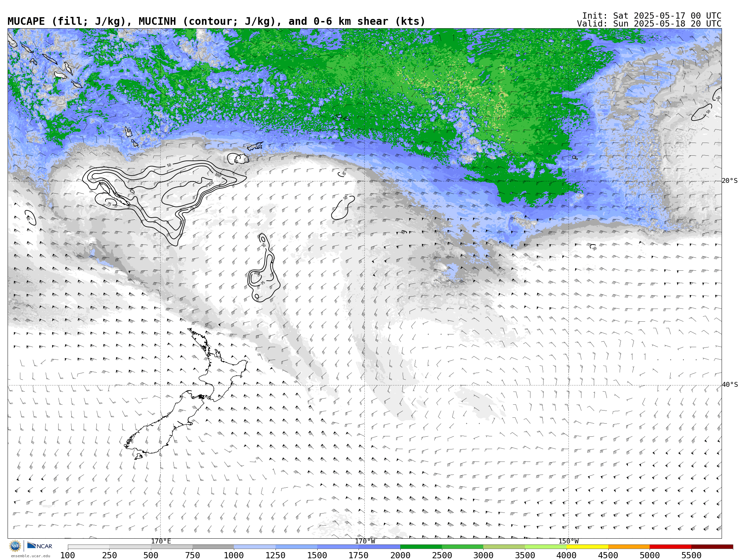Click the NSF logo icon
The image size is (744, 560).
[x=15, y=546]
